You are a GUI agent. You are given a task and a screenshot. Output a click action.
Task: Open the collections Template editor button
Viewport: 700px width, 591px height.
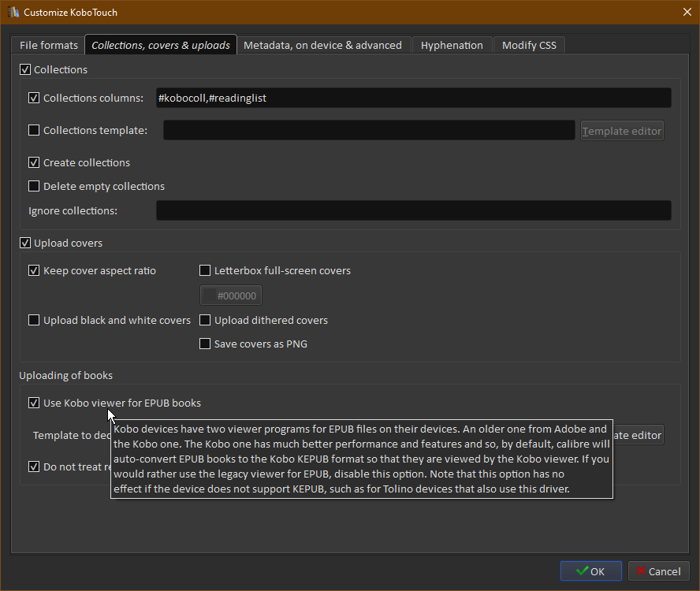[x=622, y=131]
